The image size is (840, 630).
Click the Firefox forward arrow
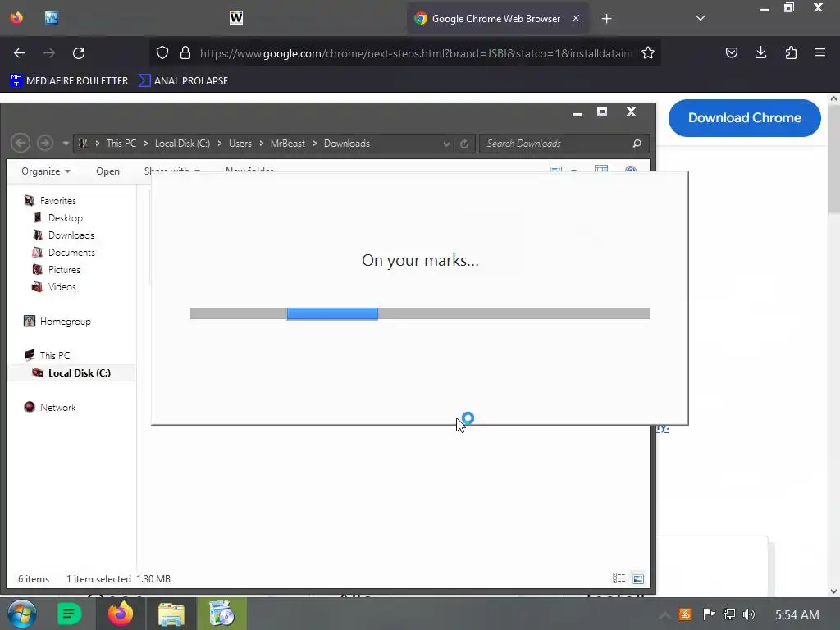pyautogui.click(x=49, y=53)
